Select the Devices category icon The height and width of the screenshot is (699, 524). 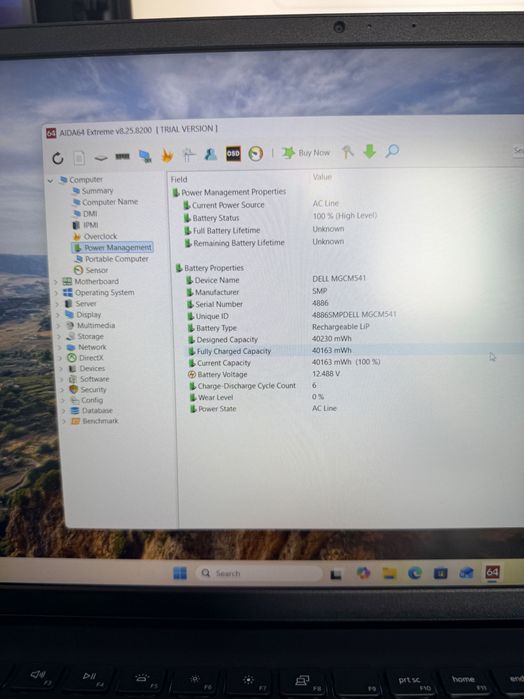point(72,369)
